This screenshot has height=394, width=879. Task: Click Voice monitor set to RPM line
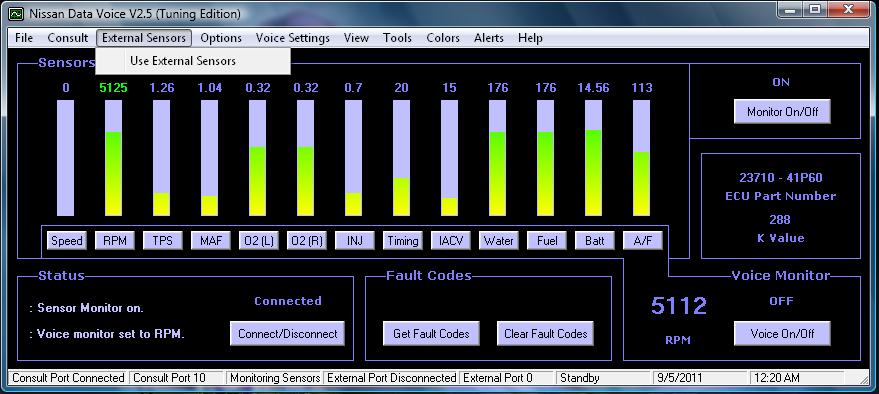pos(107,334)
